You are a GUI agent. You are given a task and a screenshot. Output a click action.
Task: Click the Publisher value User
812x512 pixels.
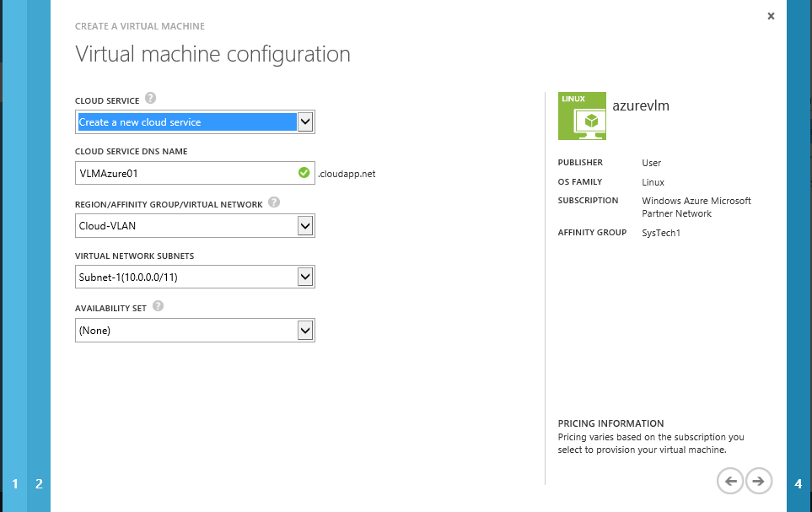coord(652,163)
